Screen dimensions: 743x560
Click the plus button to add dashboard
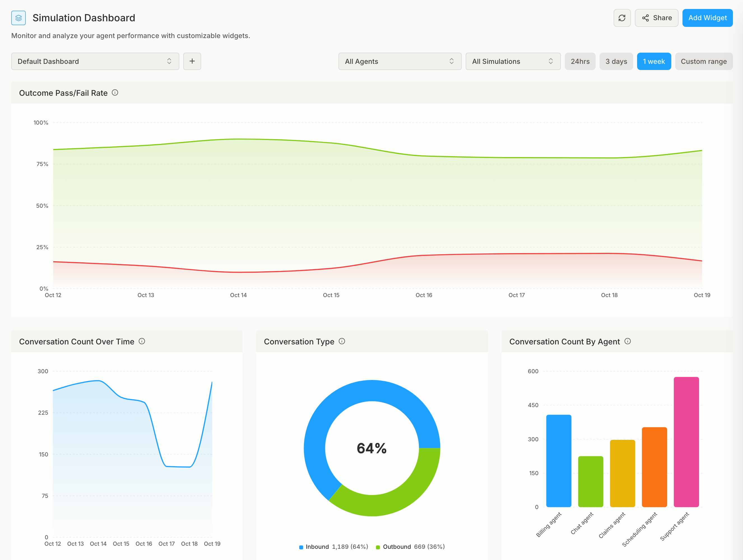coord(192,61)
